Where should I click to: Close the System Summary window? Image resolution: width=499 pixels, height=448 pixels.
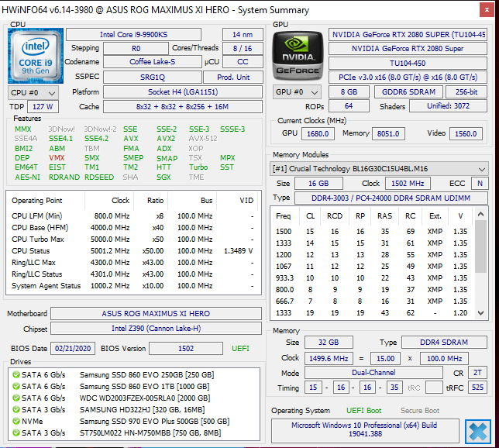point(487,10)
